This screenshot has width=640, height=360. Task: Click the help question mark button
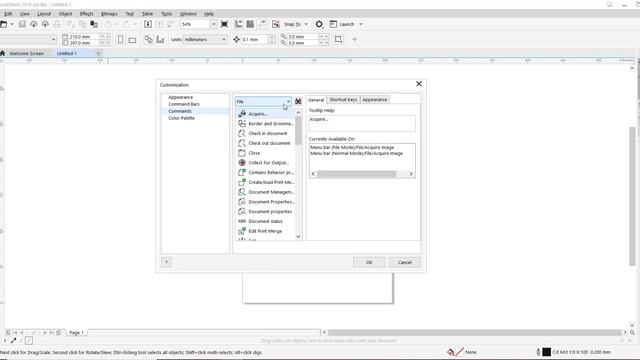point(167,262)
